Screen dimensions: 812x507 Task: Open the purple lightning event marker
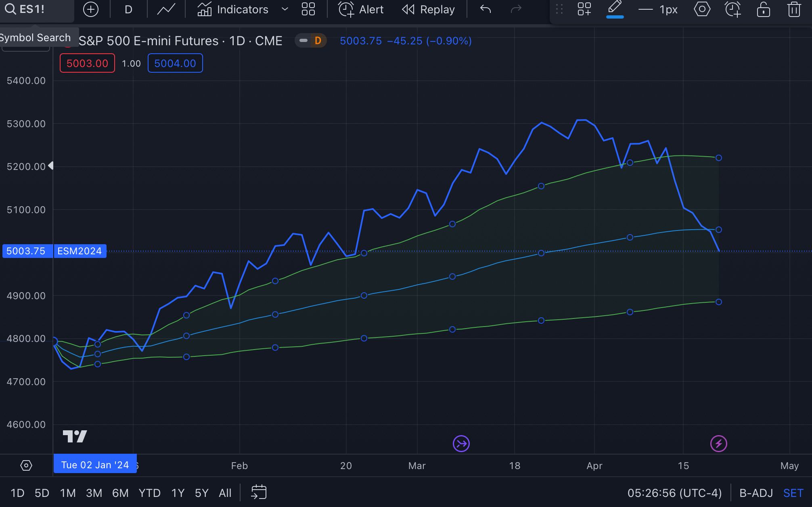coord(719,444)
